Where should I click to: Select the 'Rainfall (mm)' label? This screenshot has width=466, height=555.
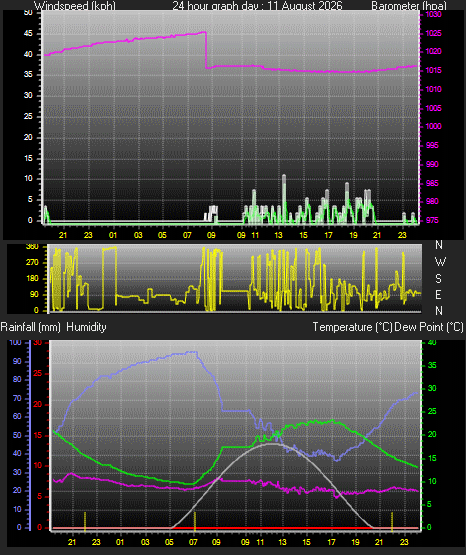pyautogui.click(x=30, y=327)
